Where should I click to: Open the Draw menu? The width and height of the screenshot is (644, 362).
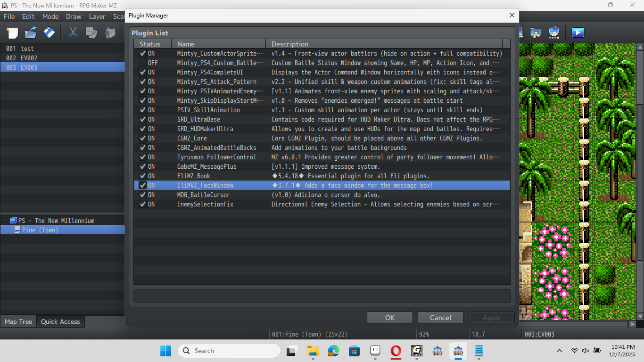tap(74, 16)
